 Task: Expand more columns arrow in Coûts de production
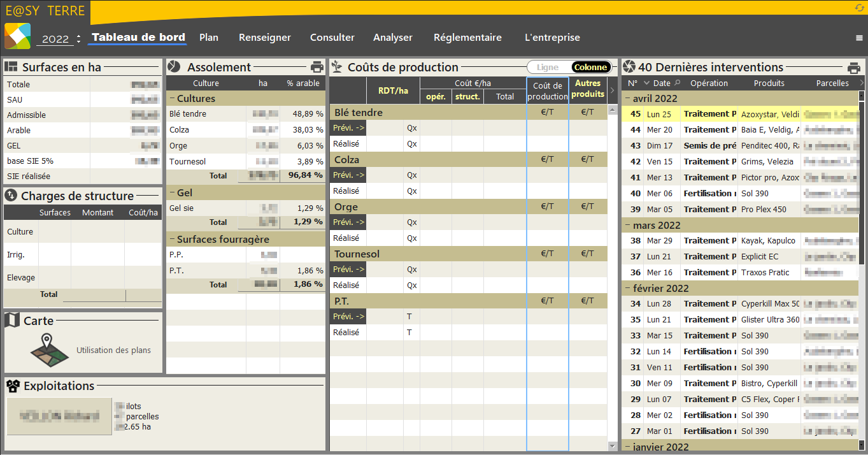click(x=612, y=90)
